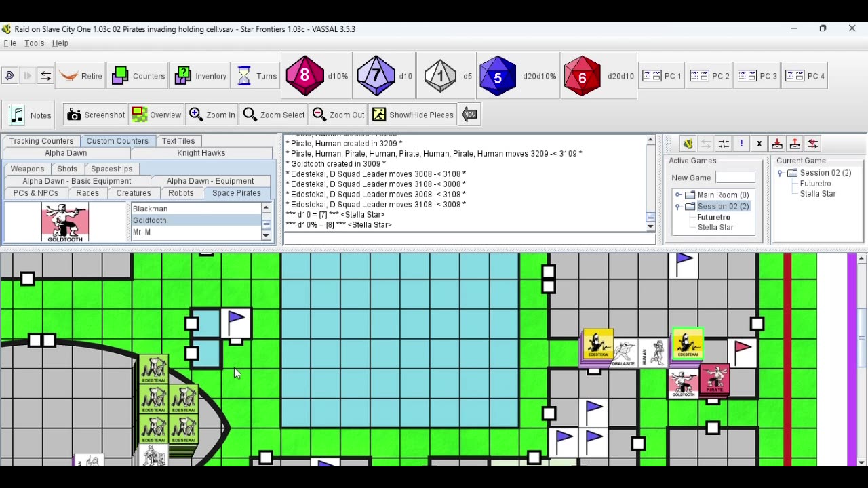The height and width of the screenshot is (488, 868).
Task: Select the Alpha Dawn tab
Action: (66, 153)
